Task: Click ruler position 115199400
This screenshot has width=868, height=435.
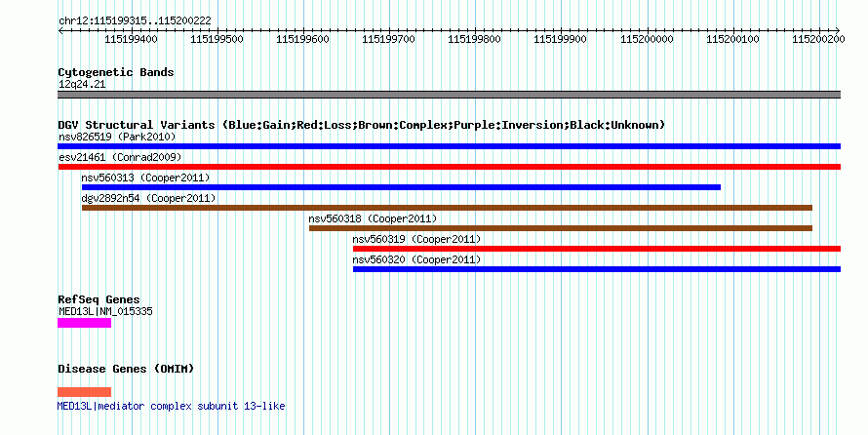Action: point(132,39)
